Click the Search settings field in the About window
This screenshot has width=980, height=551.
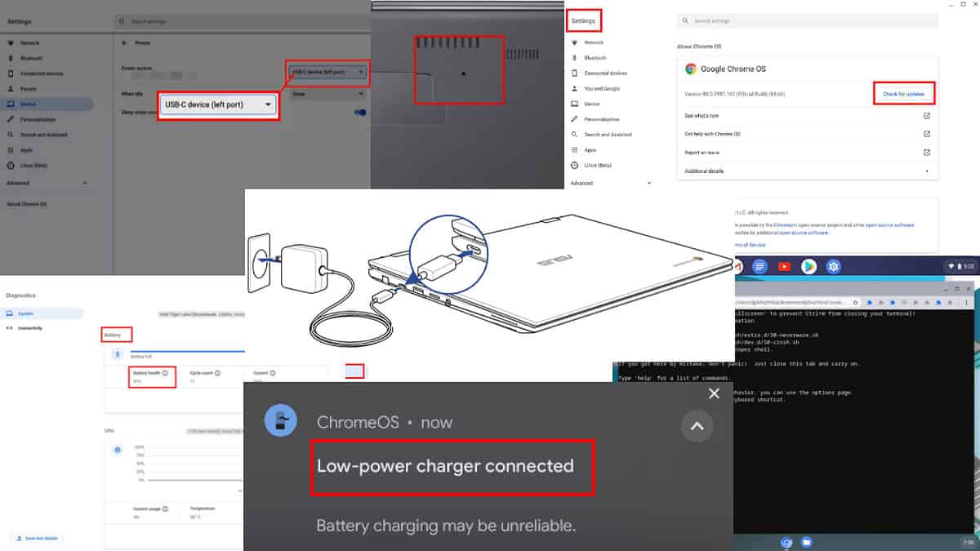[x=808, y=20]
